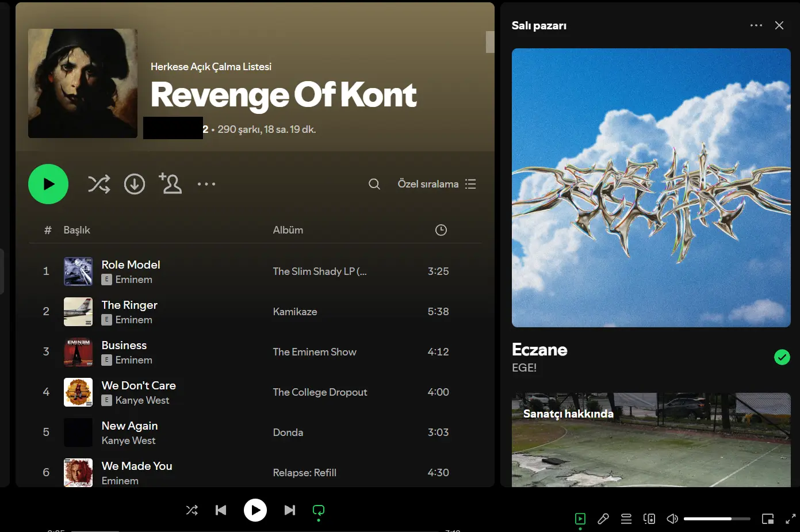Open Kanye West artist under New Again

point(128,441)
